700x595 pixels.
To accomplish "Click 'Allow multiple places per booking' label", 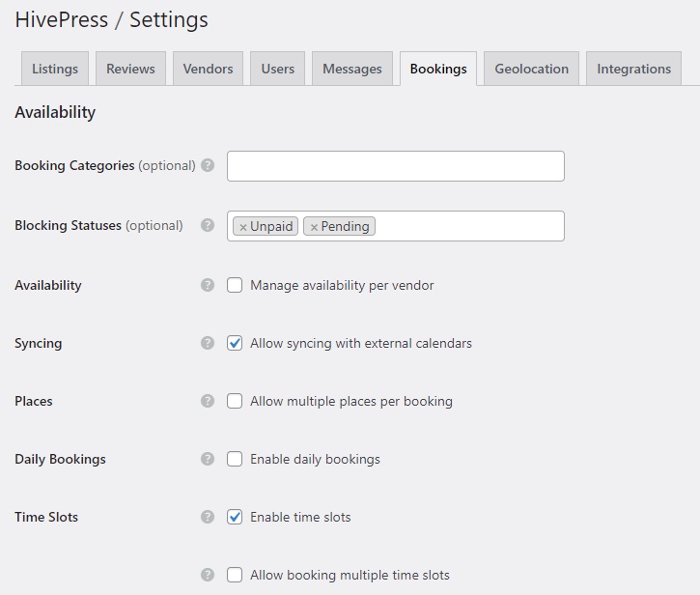I will [x=351, y=401].
